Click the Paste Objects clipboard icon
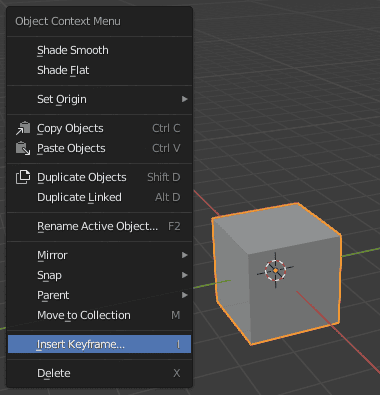 [x=23, y=148]
